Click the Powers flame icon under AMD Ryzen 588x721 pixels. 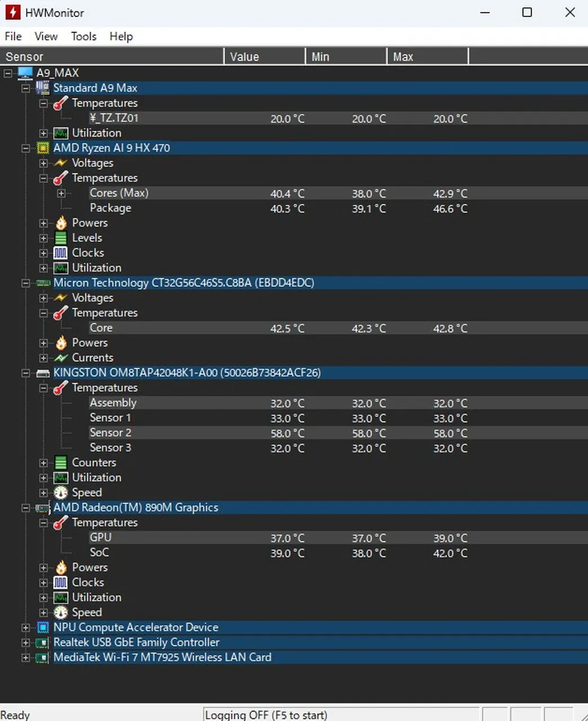pyautogui.click(x=61, y=223)
